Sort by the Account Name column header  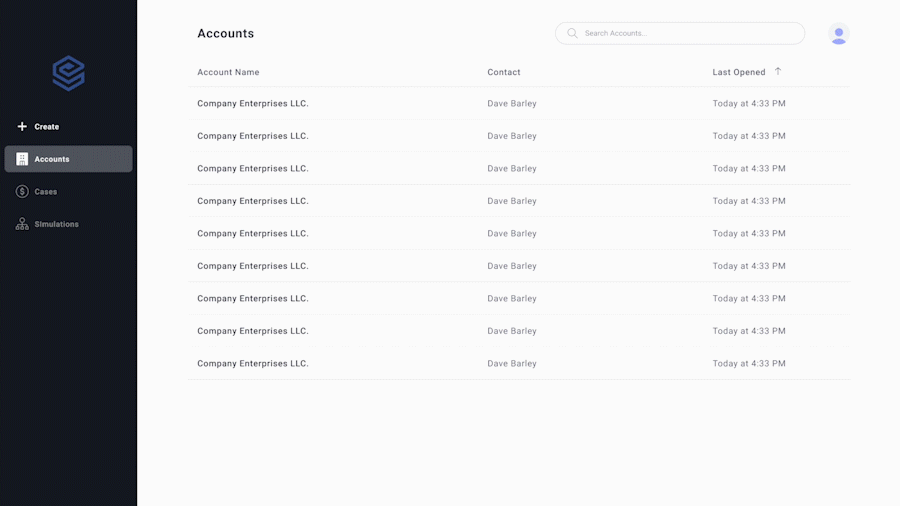click(228, 72)
